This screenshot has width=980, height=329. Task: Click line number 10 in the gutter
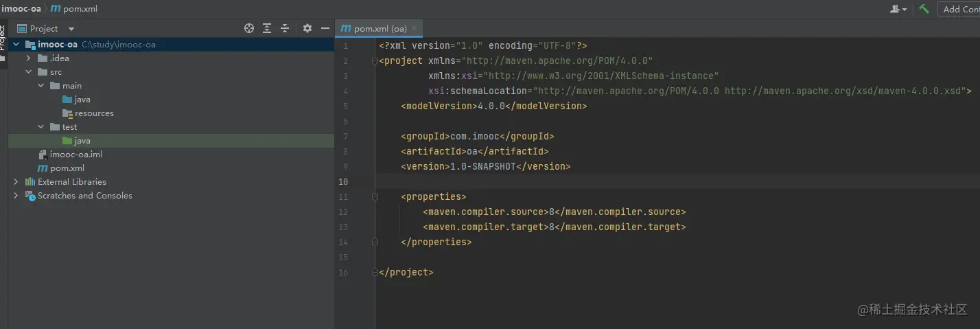(344, 181)
